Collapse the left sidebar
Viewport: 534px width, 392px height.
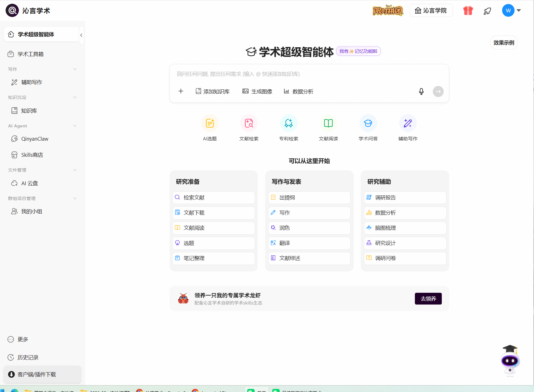pyautogui.click(x=81, y=35)
